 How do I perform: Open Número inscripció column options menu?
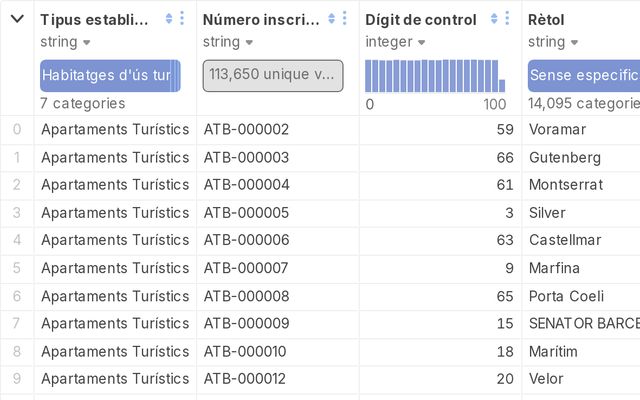point(345,18)
